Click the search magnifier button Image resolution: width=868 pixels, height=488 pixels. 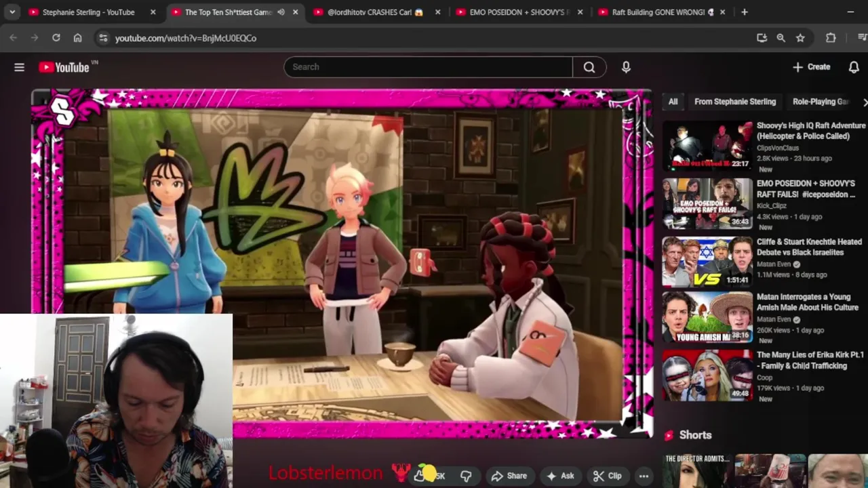click(x=589, y=67)
